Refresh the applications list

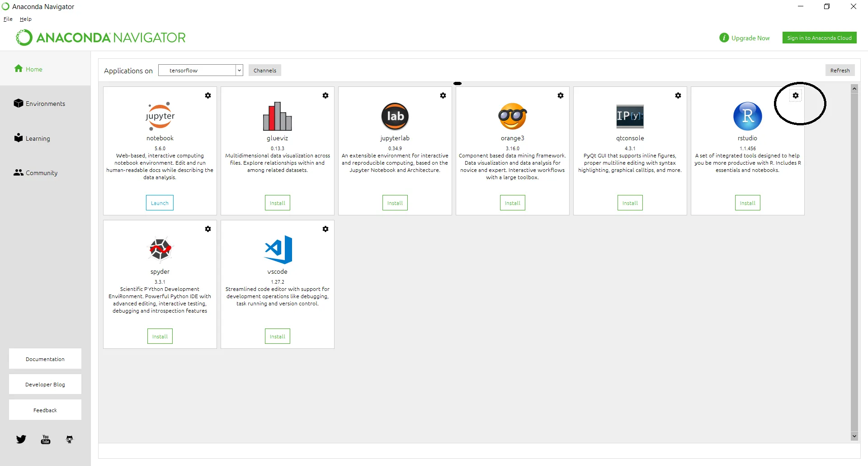840,70
